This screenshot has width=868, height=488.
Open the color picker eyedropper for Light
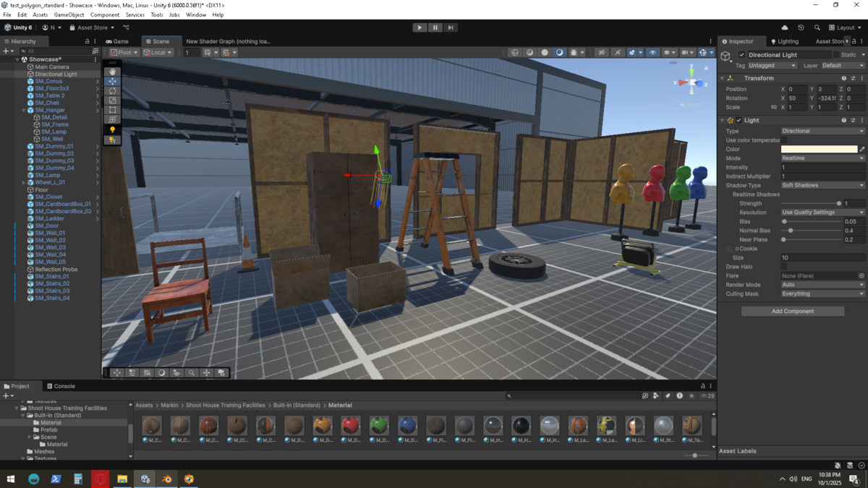(861, 149)
